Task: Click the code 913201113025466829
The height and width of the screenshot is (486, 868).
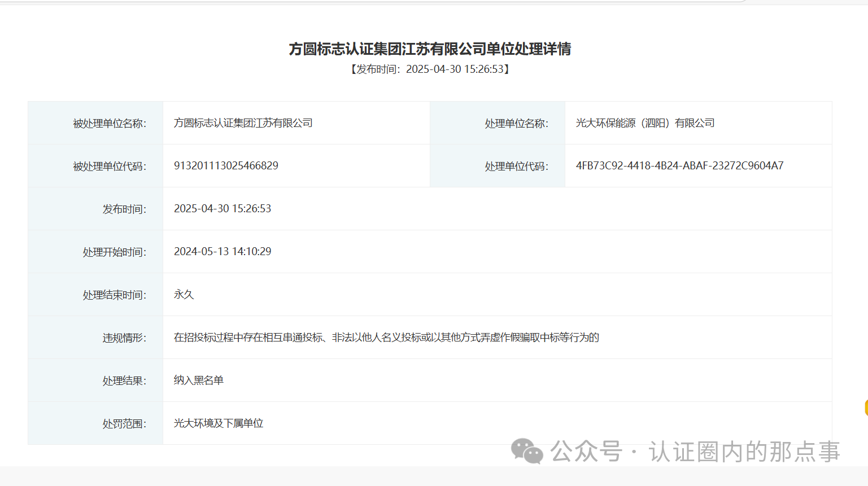Action: point(226,165)
